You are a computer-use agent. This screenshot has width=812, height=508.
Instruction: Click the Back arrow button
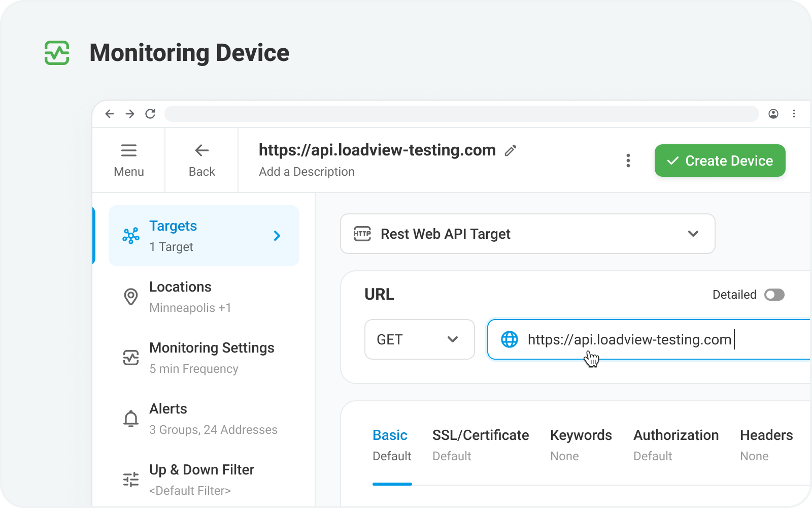[x=202, y=161]
